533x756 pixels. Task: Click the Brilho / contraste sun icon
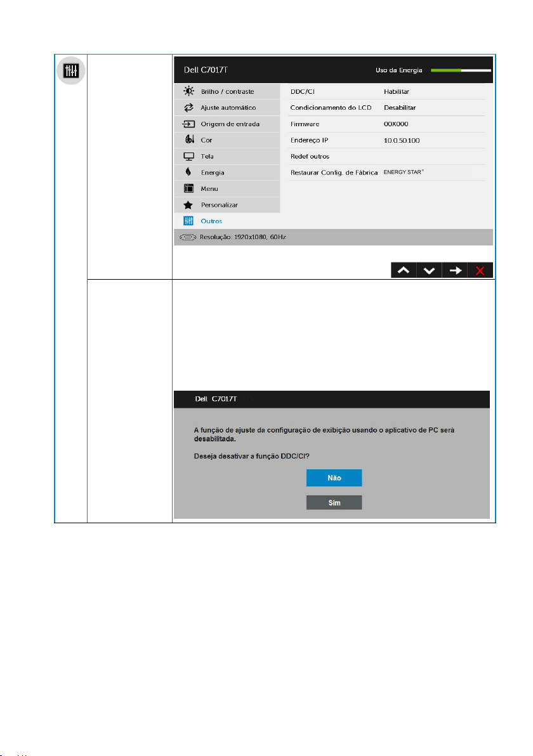(x=188, y=91)
